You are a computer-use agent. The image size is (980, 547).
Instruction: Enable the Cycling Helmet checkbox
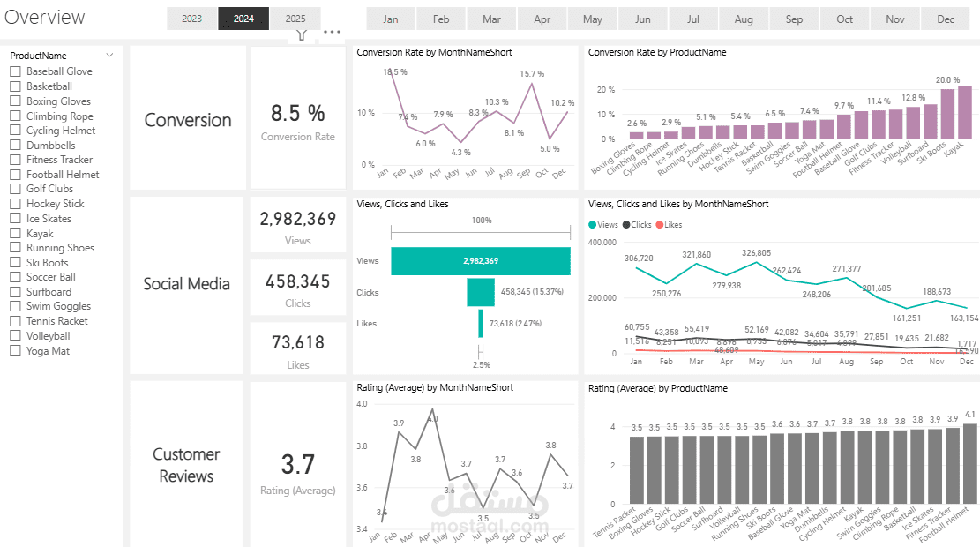point(16,130)
